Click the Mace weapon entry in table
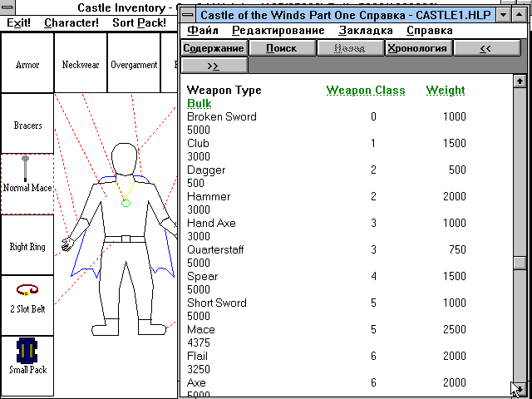532x399 pixels. [x=201, y=329]
